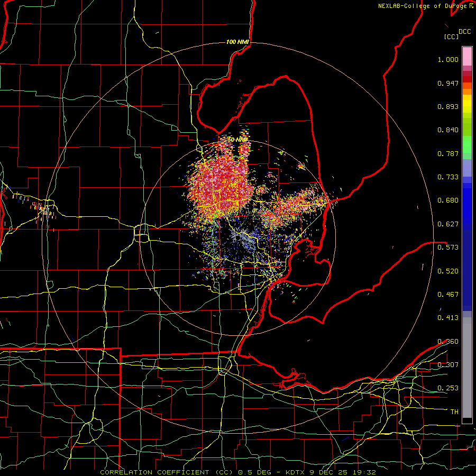Screen dimensions: 476x476
Task: Pick the yellow color bar segment
Action: [467, 104]
